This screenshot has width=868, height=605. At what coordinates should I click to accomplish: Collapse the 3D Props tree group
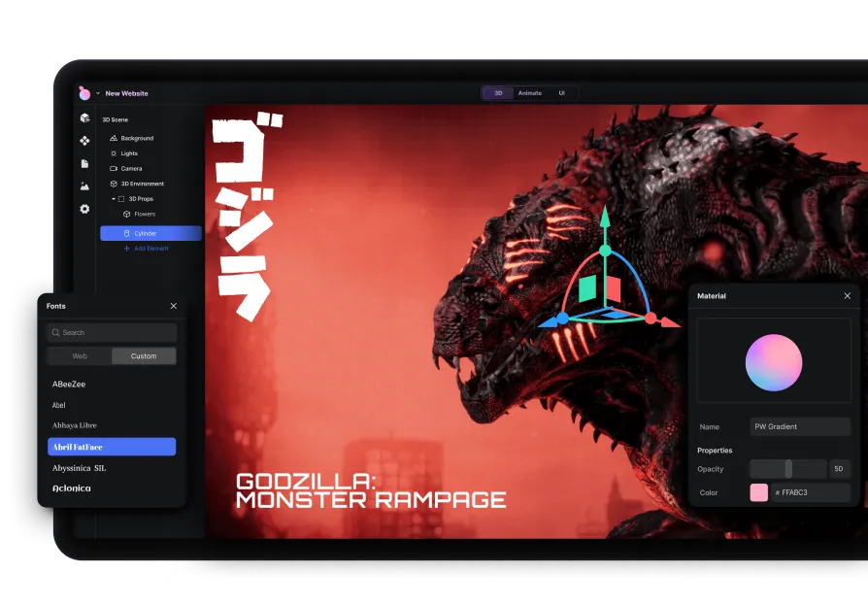(114, 199)
